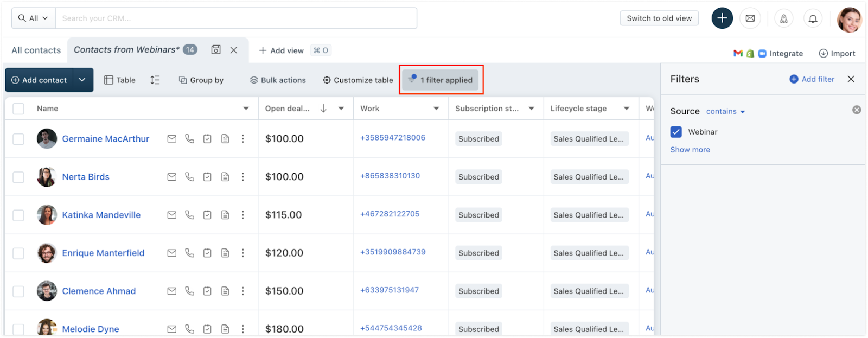Open Bulk actions
The width and height of the screenshot is (868, 338).
[x=278, y=80]
